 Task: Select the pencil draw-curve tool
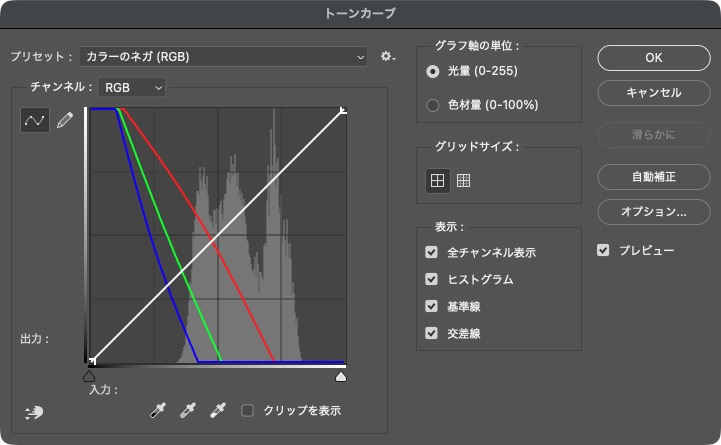(x=65, y=120)
